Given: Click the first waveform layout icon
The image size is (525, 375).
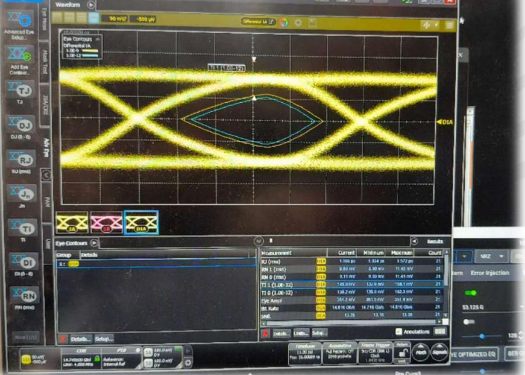Looking at the screenshot, I should tap(57, 17).
